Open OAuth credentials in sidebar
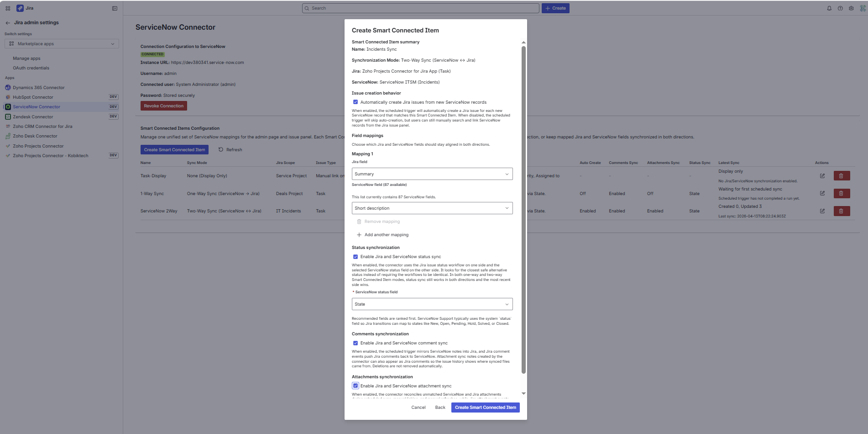 click(x=31, y=68)
